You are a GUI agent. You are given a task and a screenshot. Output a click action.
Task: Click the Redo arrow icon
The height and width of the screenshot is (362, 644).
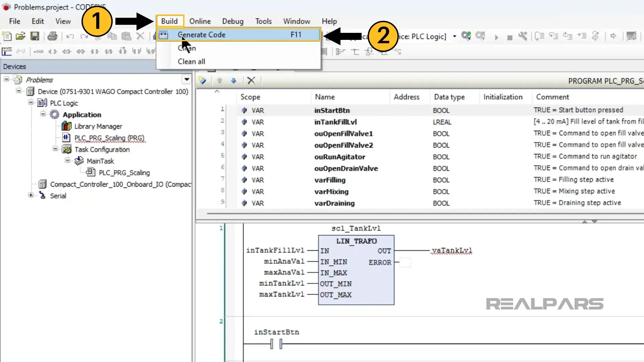tap(84, 36)
